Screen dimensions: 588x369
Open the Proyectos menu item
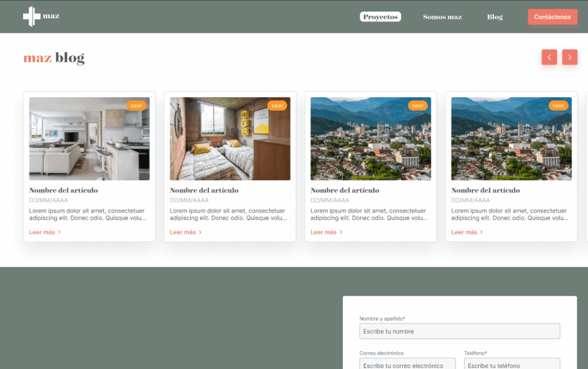380,17
